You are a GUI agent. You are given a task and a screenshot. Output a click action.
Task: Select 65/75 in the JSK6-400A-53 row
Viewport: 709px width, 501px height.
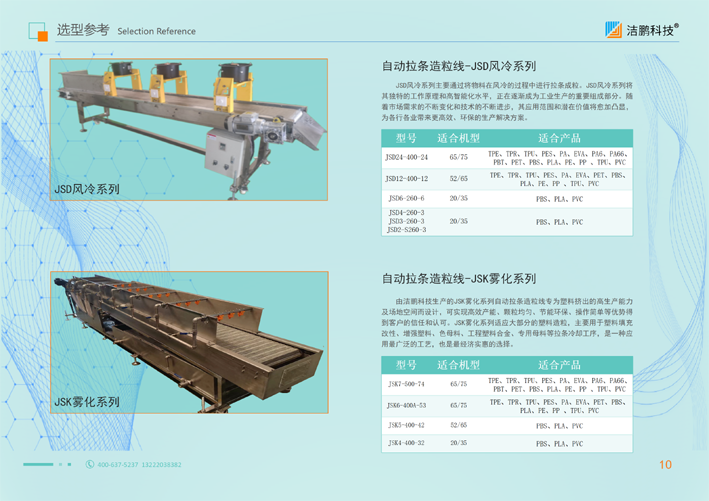(x=458, y=405)
